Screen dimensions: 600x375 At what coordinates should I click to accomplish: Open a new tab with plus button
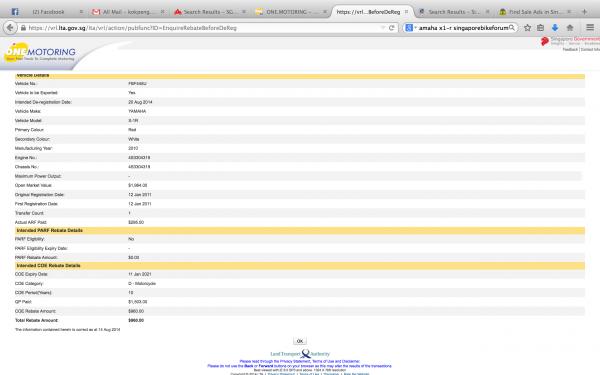click(x=584, y=12)
